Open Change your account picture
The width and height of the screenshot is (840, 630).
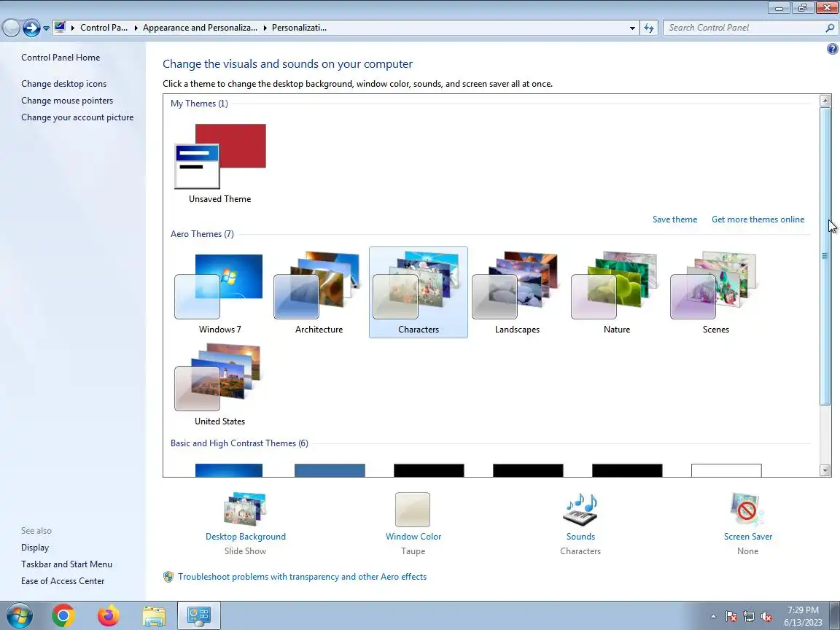click(77, 117)
